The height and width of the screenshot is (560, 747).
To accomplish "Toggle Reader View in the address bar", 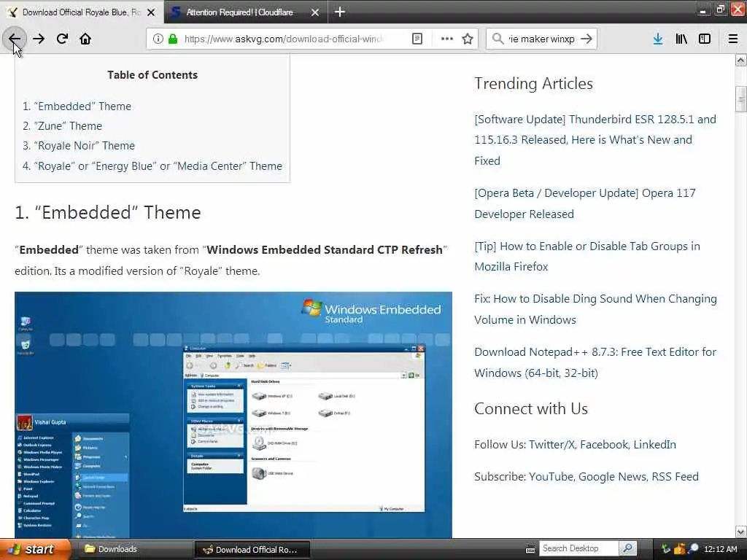I will 417,39.
